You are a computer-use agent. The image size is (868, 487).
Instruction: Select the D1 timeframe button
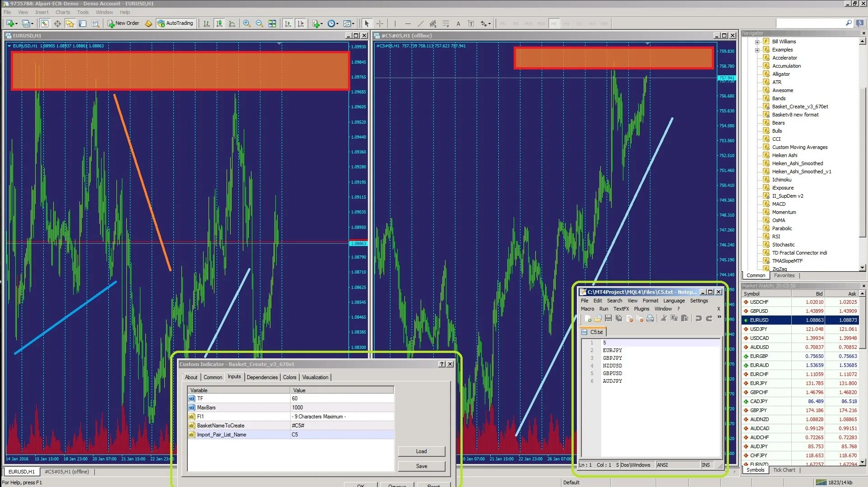point(579,23)
